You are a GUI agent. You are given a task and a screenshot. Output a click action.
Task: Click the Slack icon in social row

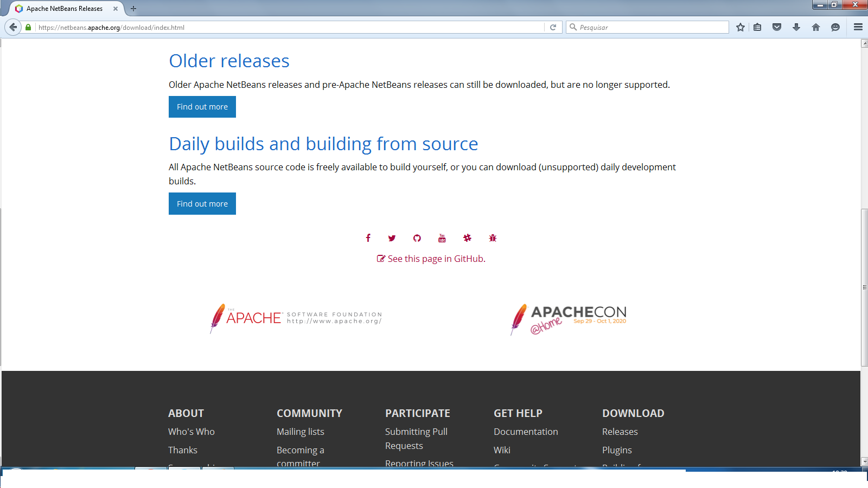tap(467, 238)
